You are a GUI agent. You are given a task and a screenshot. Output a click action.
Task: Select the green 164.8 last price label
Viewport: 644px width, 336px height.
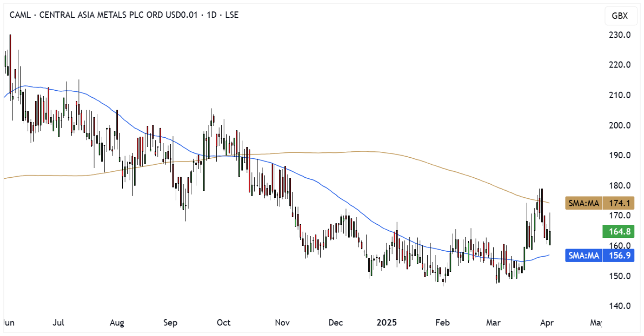coord(618,232)
